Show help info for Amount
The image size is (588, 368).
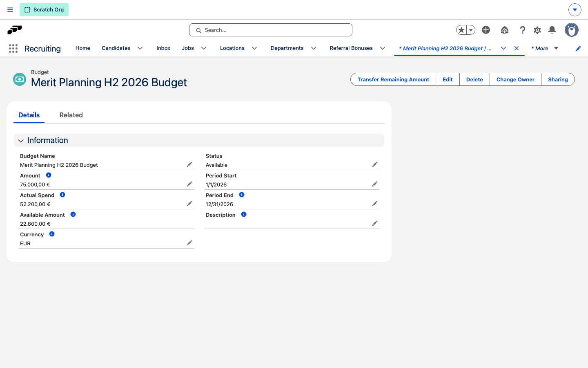click(49, 175)
